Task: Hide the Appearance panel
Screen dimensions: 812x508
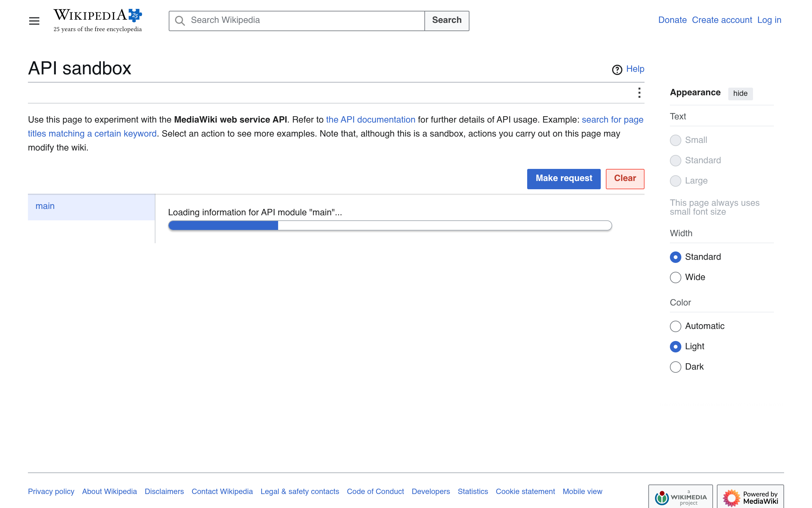Action: [x=740, y=93]
